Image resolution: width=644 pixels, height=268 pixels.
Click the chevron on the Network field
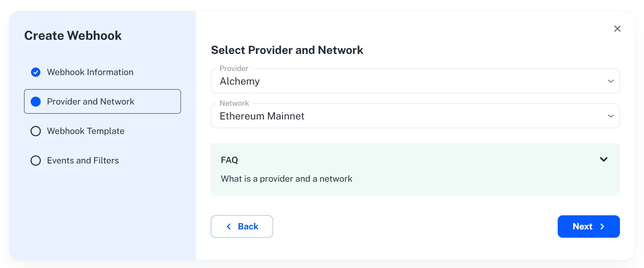[610, 116]
